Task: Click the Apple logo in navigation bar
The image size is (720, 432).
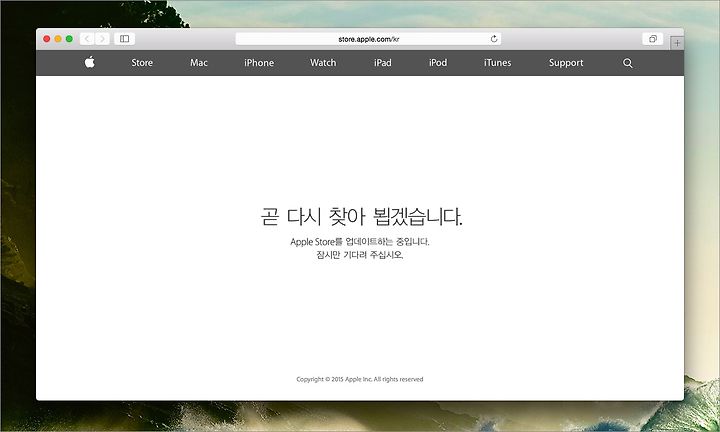Action: tap(90, 62)
